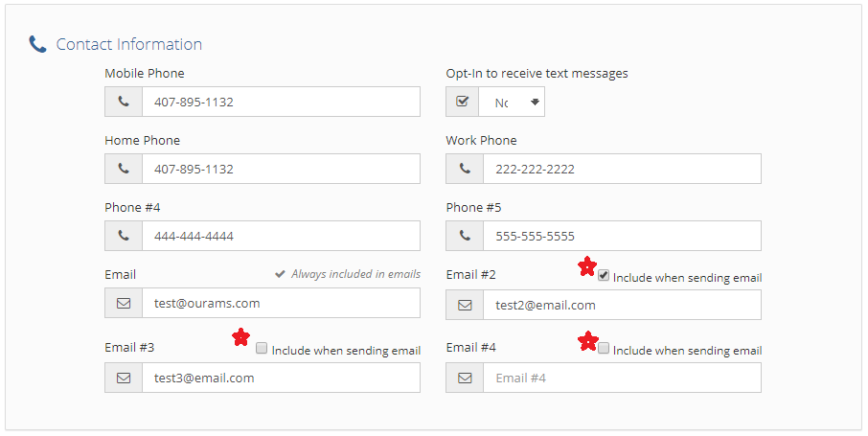Click the checkmark icon beside Opt-In dropdown
This screenshot has height=436, width=868.
pyautogui.click(x=463, y=102)
